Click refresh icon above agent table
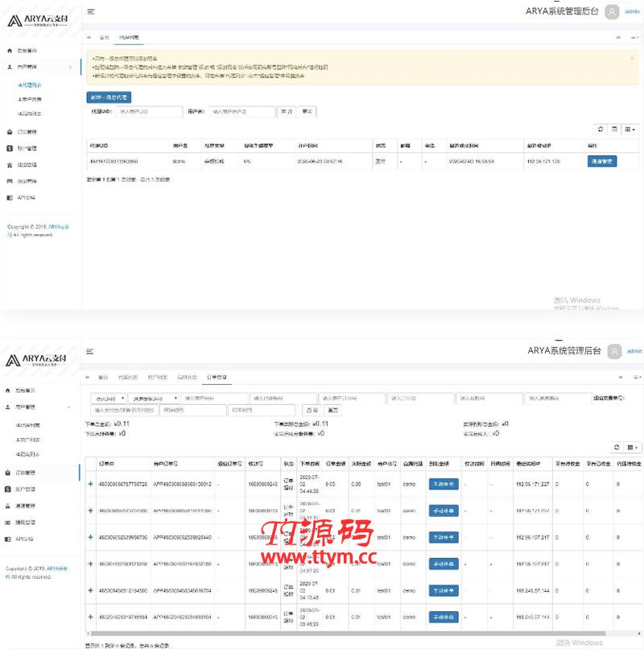This screenshot has width=644, height=649. click(601, 129)
